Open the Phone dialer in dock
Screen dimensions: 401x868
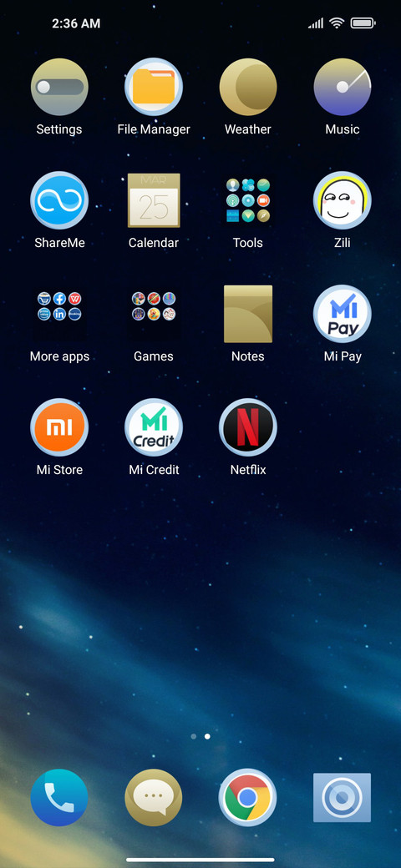pyautogui.click(x=59, y=798)
